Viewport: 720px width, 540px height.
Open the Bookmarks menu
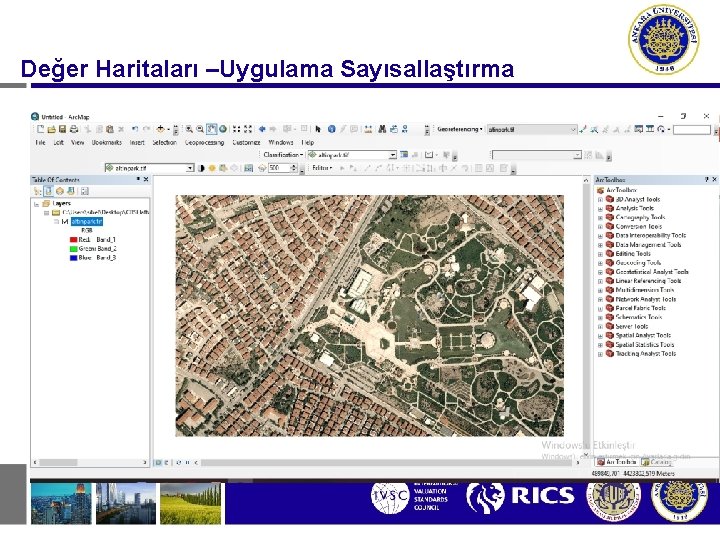click(x=107, y=142)
